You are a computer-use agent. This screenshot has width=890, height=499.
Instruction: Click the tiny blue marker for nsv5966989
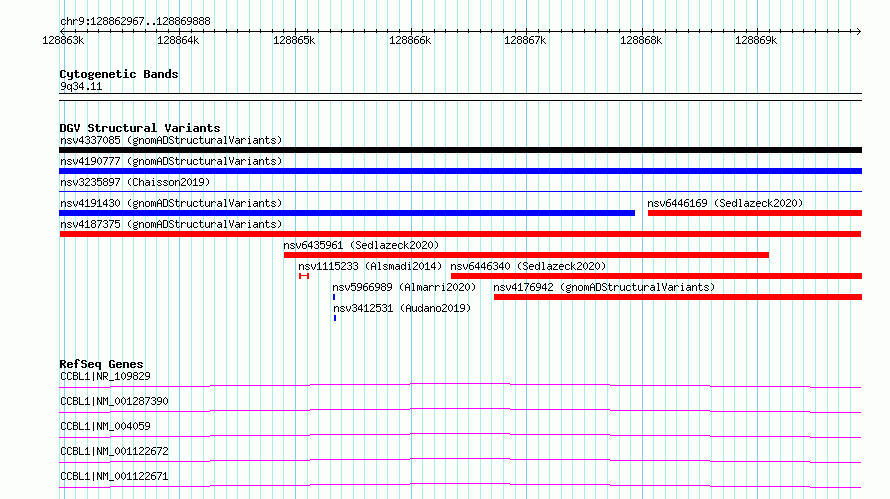click(x=334, y=297)
